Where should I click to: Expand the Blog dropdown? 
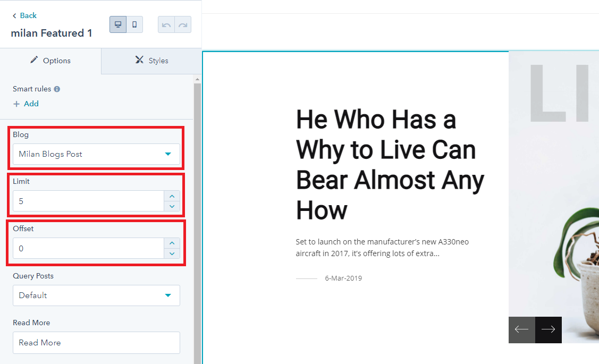pyautogui.click(x=96, y=154)
